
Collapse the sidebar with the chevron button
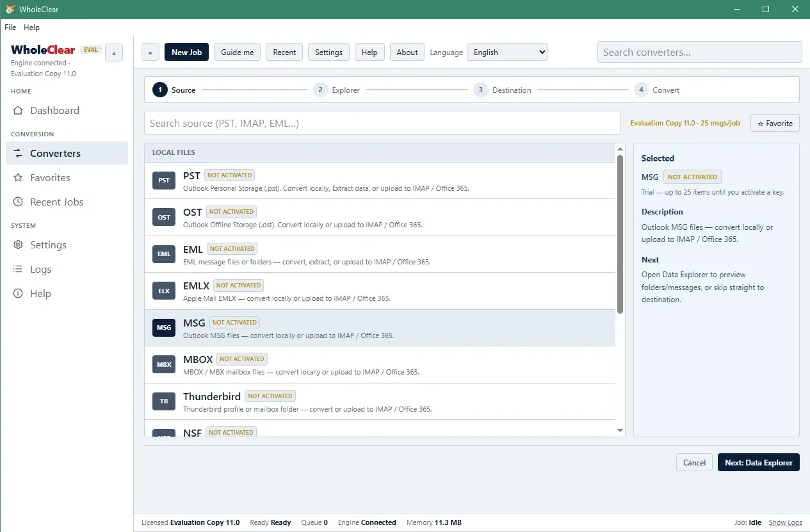[114, 53]
